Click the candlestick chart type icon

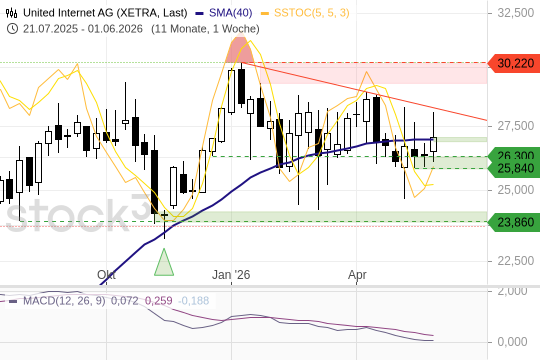tap(11, 13)
